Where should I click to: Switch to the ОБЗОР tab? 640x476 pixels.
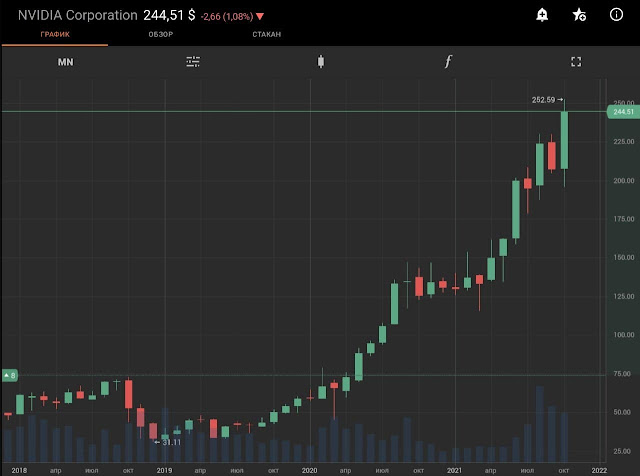[x=161, y=34]
